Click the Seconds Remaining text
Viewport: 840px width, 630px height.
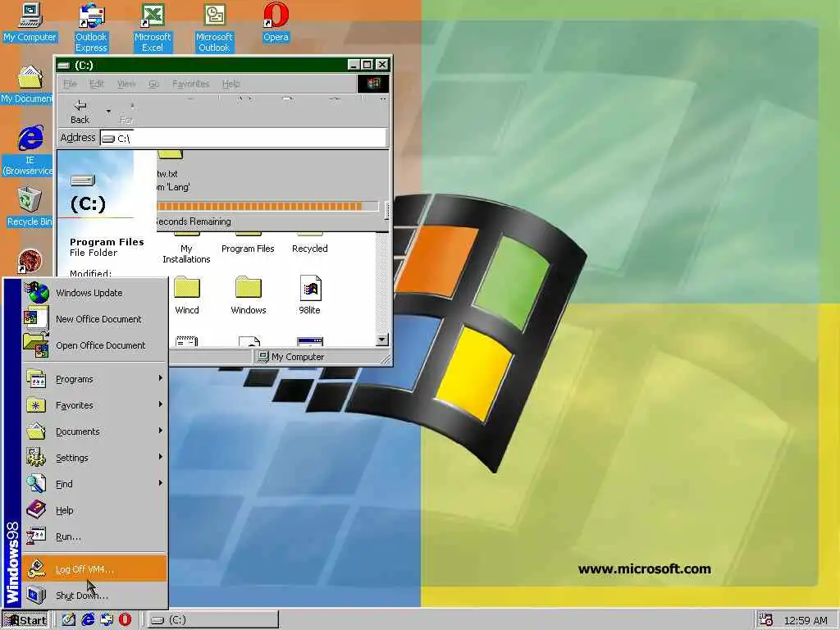click(194, 221)
